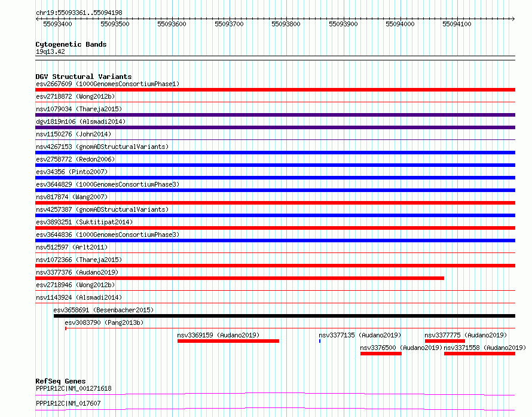Click black bar of esv3658691
This screenshot has width=532, height=417.
(285, 316)
